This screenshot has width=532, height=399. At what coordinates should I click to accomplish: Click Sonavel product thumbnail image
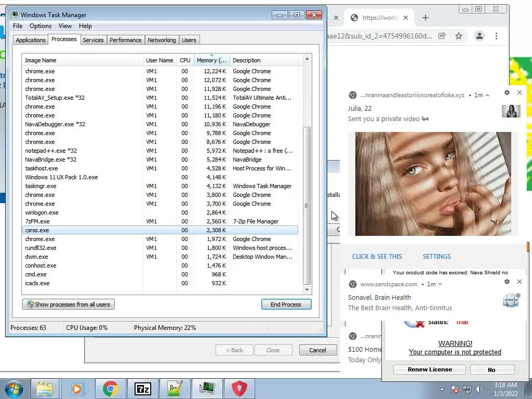pyautogui.click(x=512, y=301)
